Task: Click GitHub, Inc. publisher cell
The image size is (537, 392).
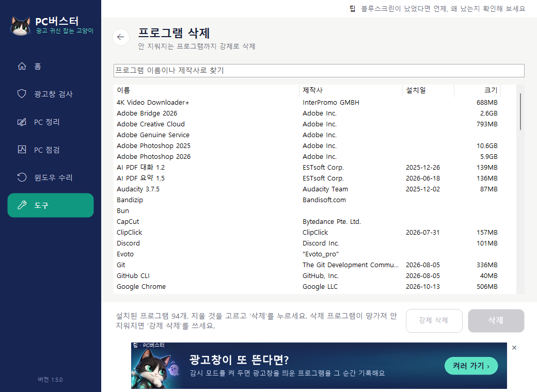Action: (x=320, y=276)
